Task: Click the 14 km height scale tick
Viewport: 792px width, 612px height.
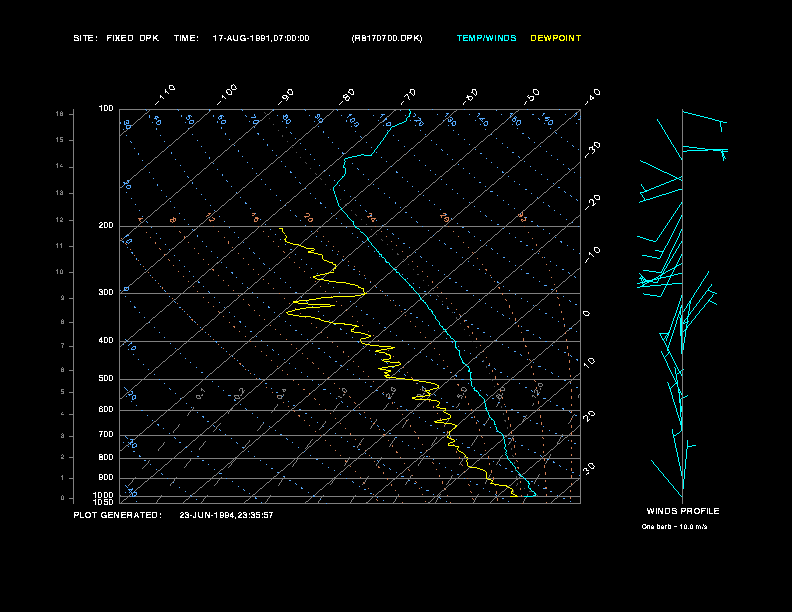Action: (x=60, y=166)
